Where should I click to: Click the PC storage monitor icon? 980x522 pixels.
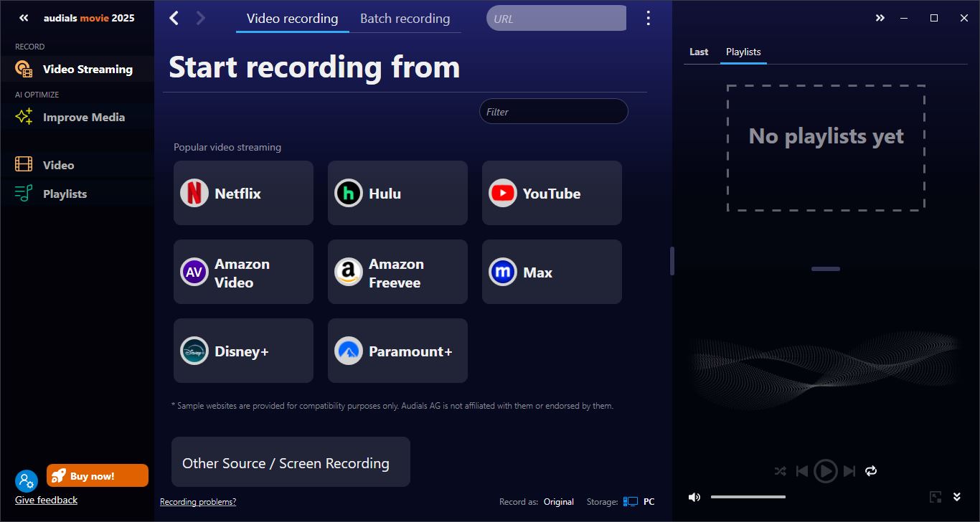(631, 502)
